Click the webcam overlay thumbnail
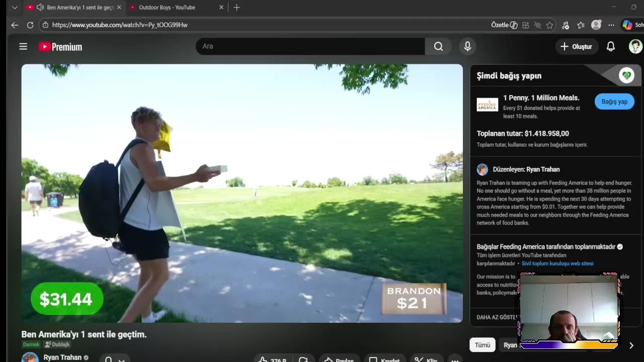The height and width of the screenshot is (362, 644). [x=569, y=311]
